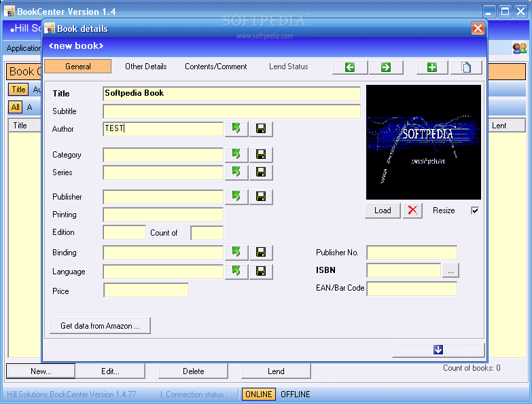Click the Publisher No. input field
The width and height of the screenshot is (532, 404).
[x=412, y=253]
